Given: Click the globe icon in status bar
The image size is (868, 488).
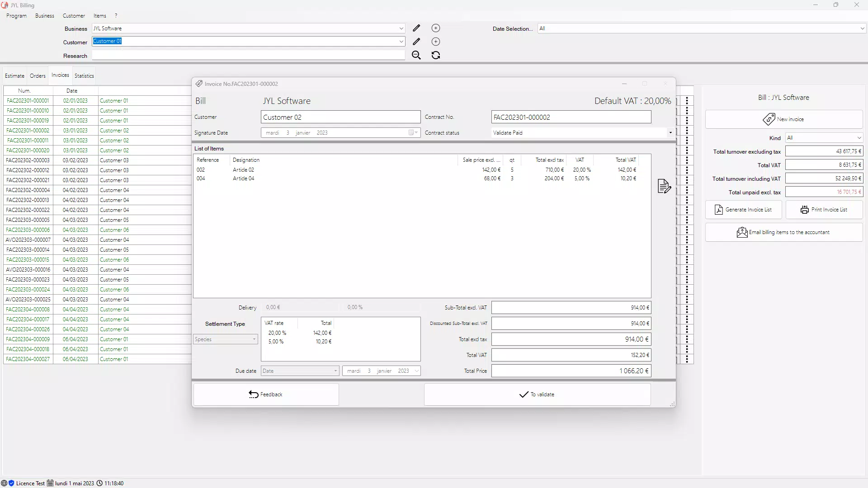Looking at the screenshot, I should tap(4, 483).
